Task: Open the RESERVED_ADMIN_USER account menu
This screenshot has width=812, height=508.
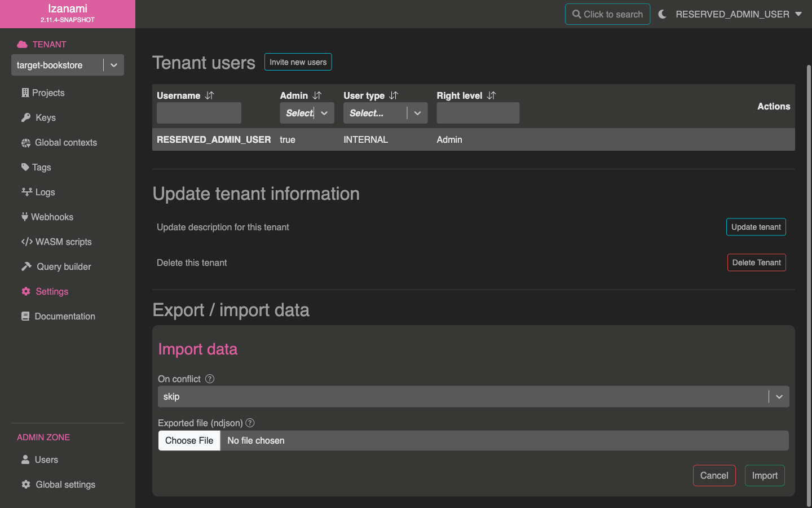Action: tap(738, 14)
